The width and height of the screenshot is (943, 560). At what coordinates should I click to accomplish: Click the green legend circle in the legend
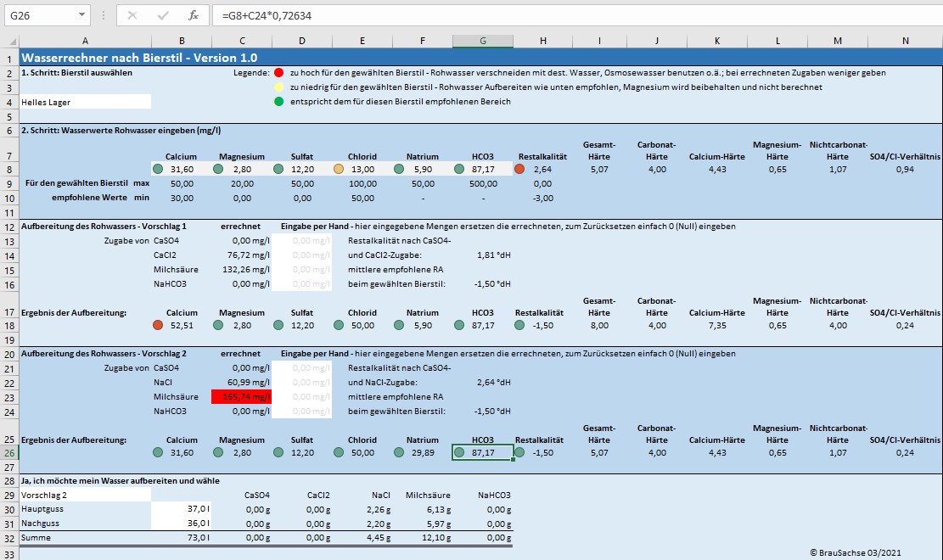[x=278, y=102]
